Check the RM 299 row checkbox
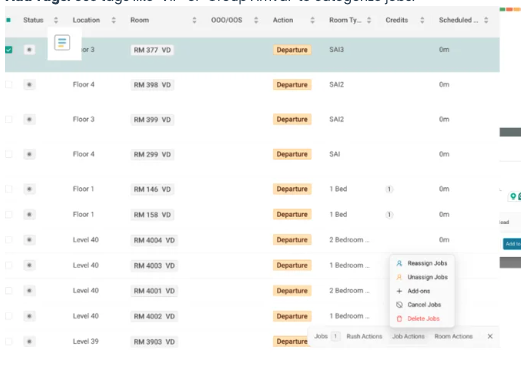527x371 pixels. tap(9, 154)
